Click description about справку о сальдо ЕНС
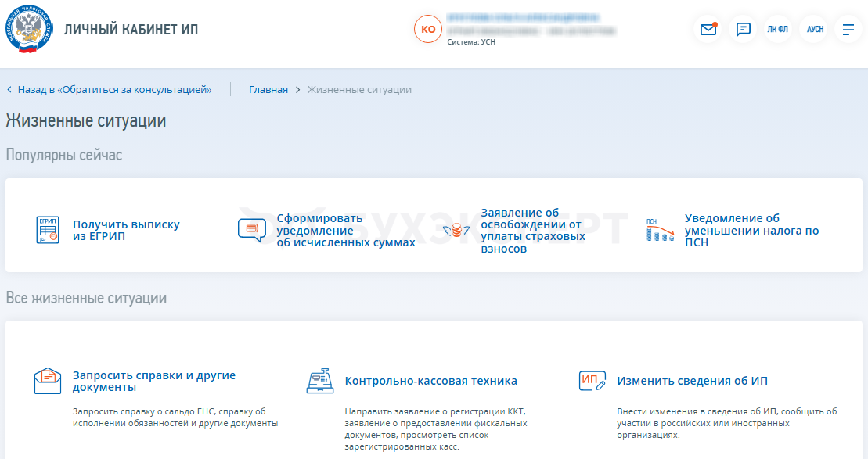This screenshot has height=459, width=868. [175, 418]
